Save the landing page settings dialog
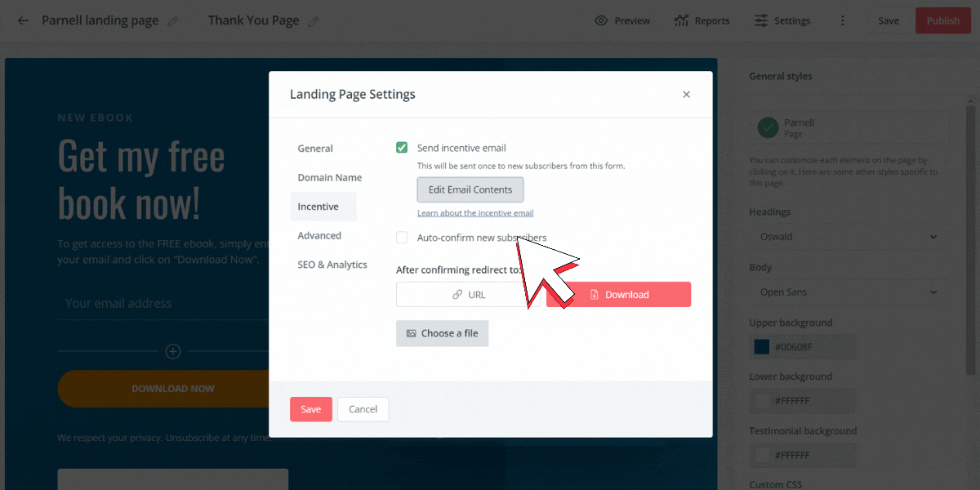The image size is (980, 490). (311, 409)
